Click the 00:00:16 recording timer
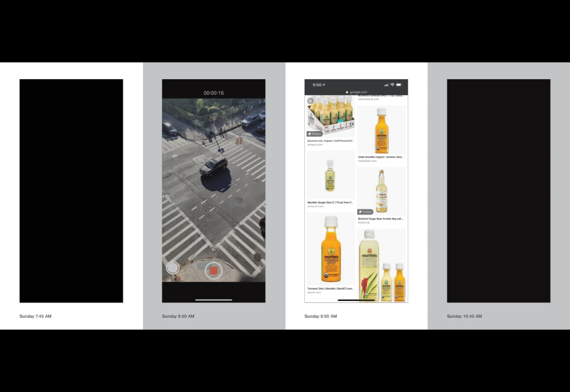Image resolution: width=570 pixels, height=392 pixels. coord(213,93)
